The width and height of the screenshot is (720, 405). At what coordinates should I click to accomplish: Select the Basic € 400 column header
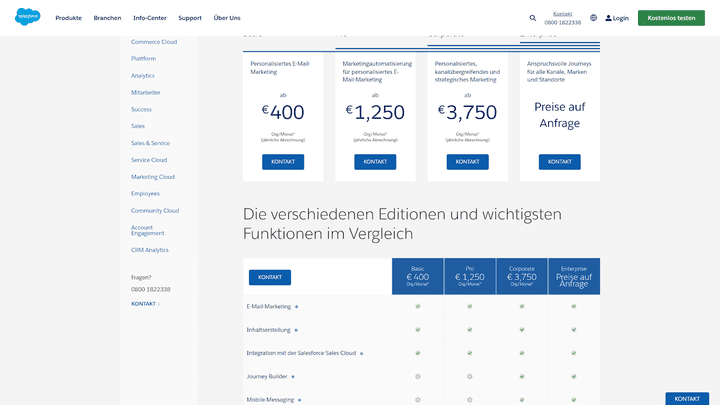418,276
